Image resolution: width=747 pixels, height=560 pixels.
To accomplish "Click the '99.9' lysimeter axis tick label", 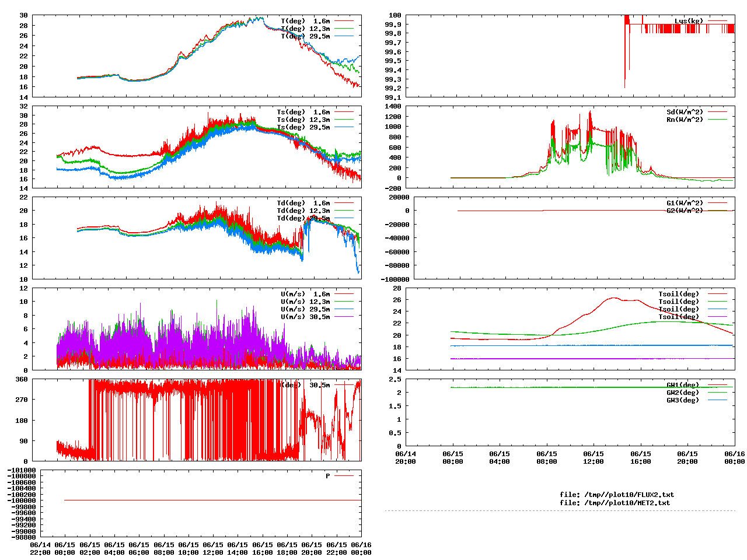I will pyautogui.click(x=393, y=24).
